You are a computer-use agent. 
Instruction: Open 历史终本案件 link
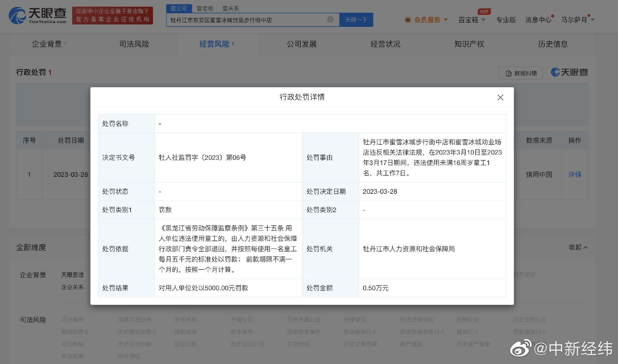pyautogui.click(x=304, y=332)
